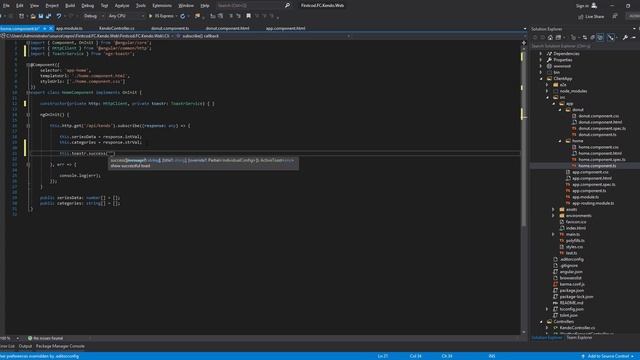Open the Debug menu
This screenshot has height=360, width=640.
(87, 6)
